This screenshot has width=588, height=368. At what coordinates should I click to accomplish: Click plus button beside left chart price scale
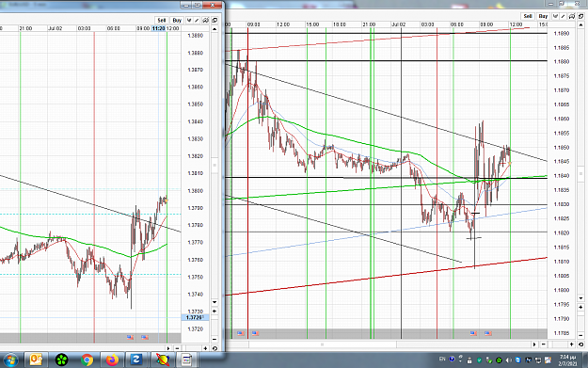coord(215,311)
